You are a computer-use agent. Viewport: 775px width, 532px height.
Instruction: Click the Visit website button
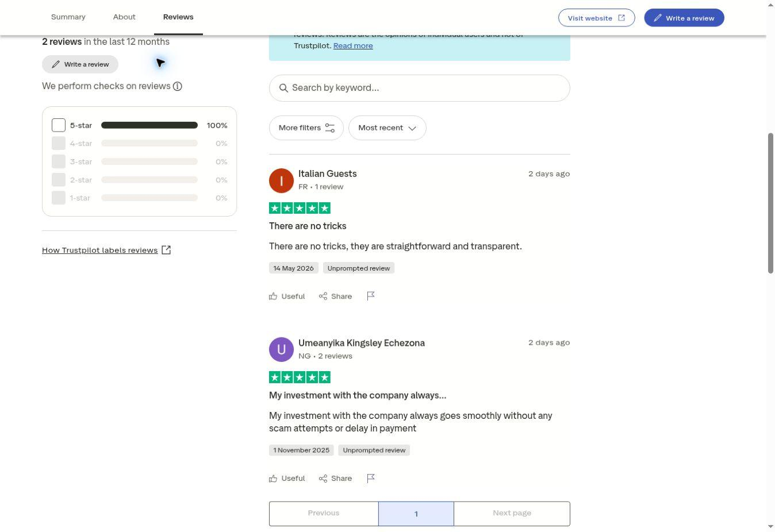(x=596, y=18)
